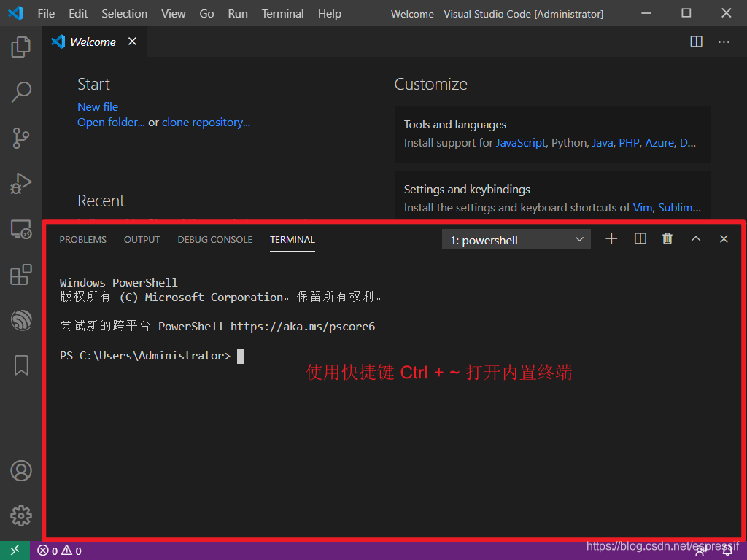The height and width of the screenshot is (560, 747).
Task: Click the JavaScript install link
Action: [521, 143]
